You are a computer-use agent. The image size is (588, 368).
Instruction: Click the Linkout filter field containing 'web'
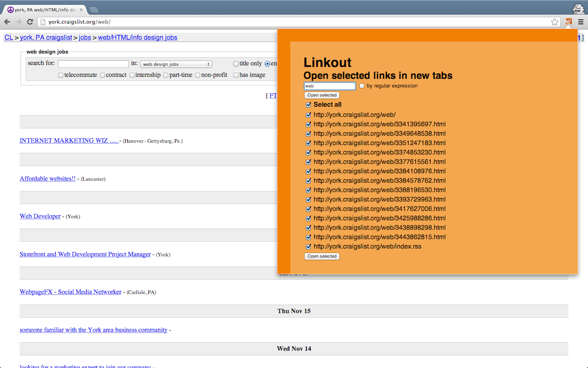pos(329,86)
